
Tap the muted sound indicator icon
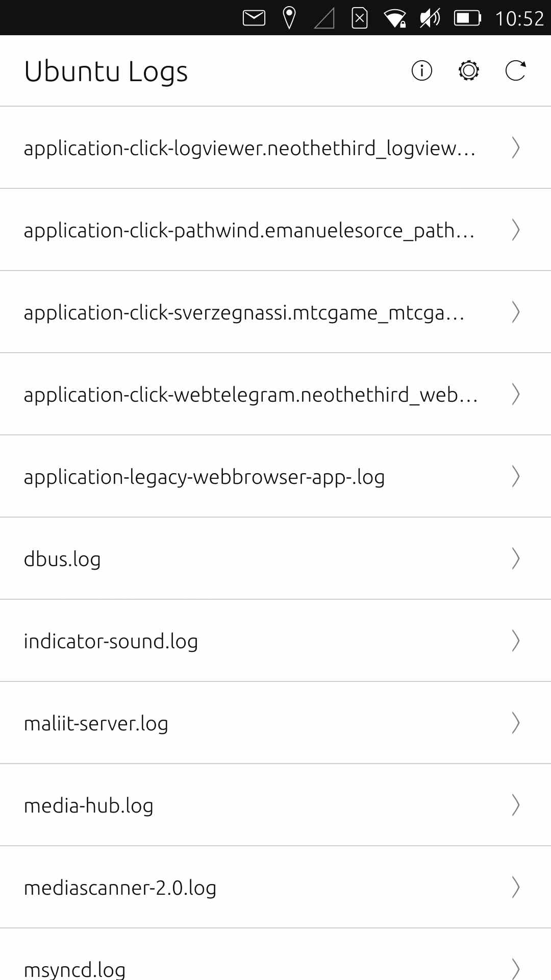(x=430, y=18)
